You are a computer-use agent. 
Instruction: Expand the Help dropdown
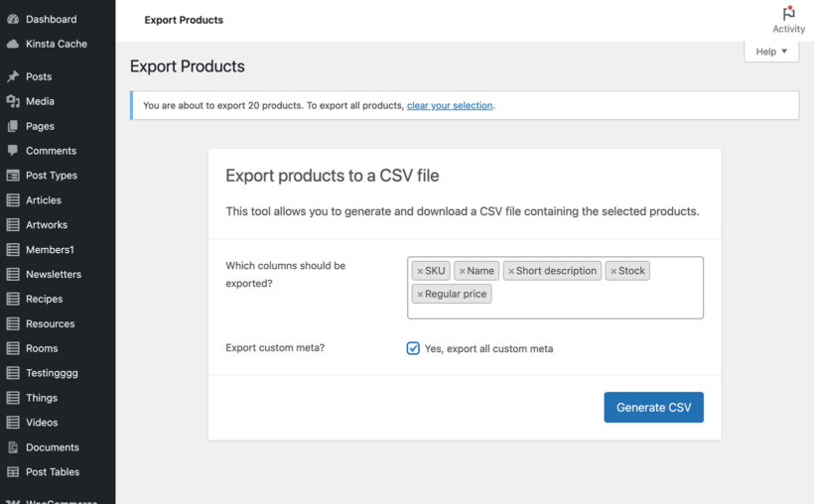pyautogui.click(x=771, y=52)
